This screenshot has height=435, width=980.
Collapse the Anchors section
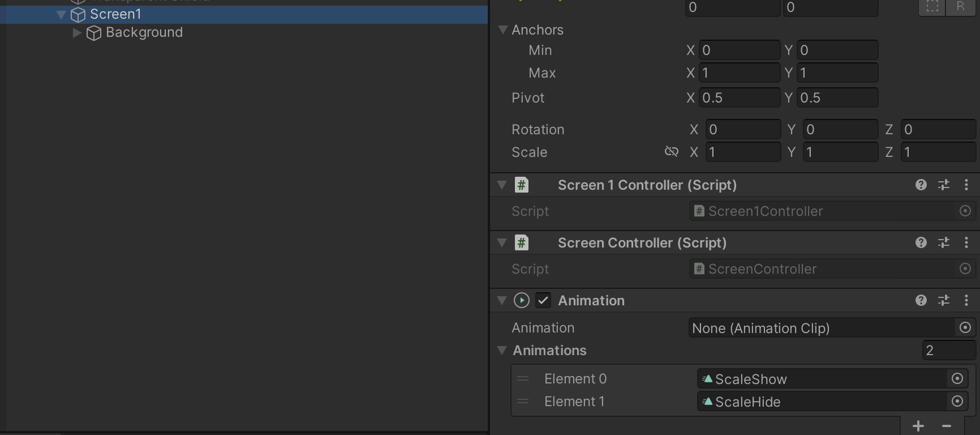pyautogui.click(x=502, y=29)
